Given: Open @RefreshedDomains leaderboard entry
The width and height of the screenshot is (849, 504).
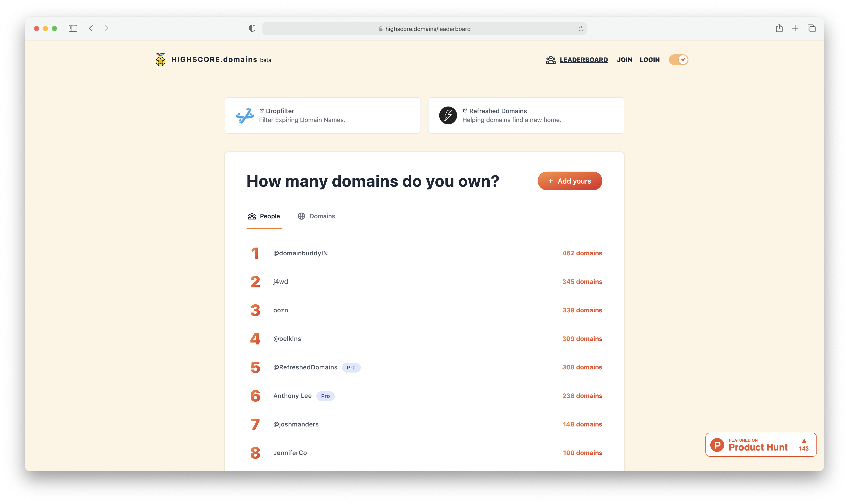Looking at the screenshot, I should tap(305, 367).
